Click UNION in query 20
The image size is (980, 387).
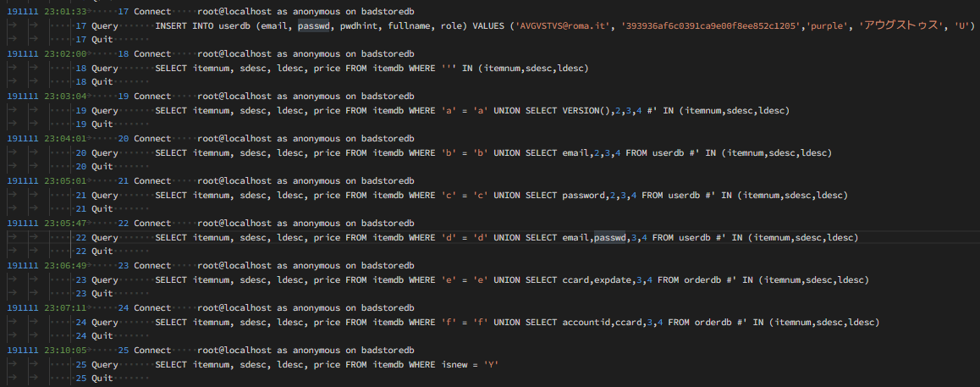tap(506, 152)
